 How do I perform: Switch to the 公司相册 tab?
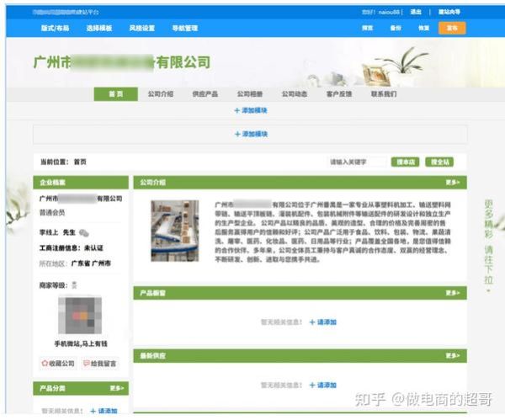[x=250, y=94]
